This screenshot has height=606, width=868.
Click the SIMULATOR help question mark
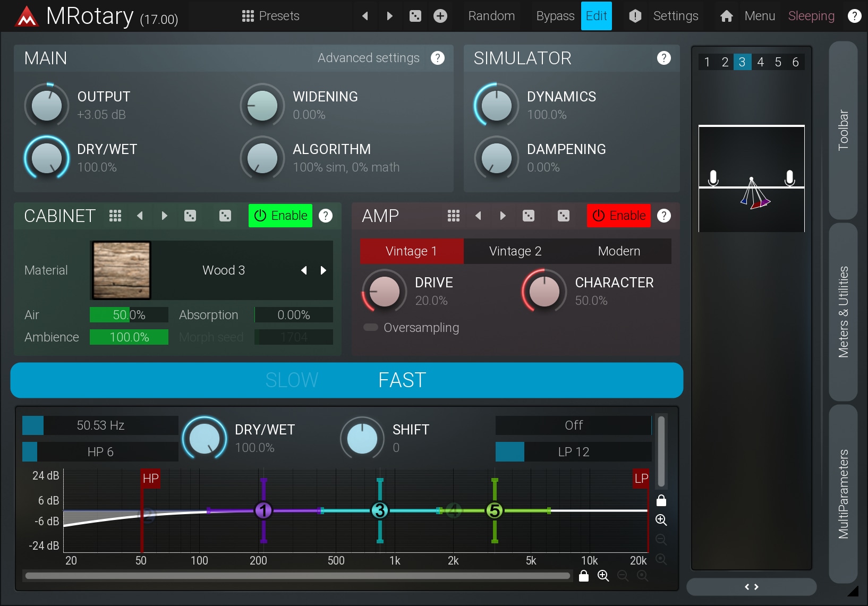pos(663,58)
